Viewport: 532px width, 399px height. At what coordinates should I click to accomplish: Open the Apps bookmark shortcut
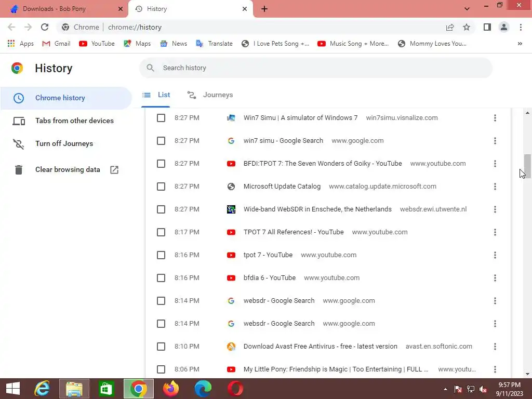[20, 44]
